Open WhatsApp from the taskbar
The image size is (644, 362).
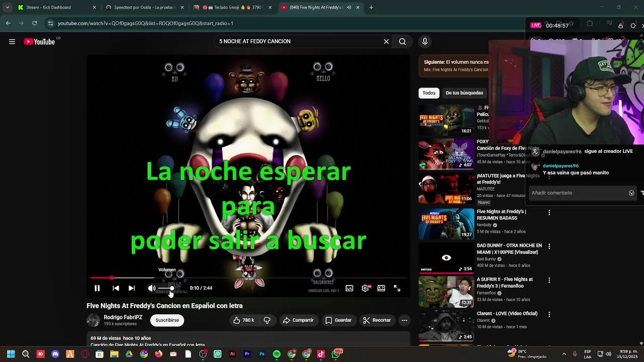(336, 354)
